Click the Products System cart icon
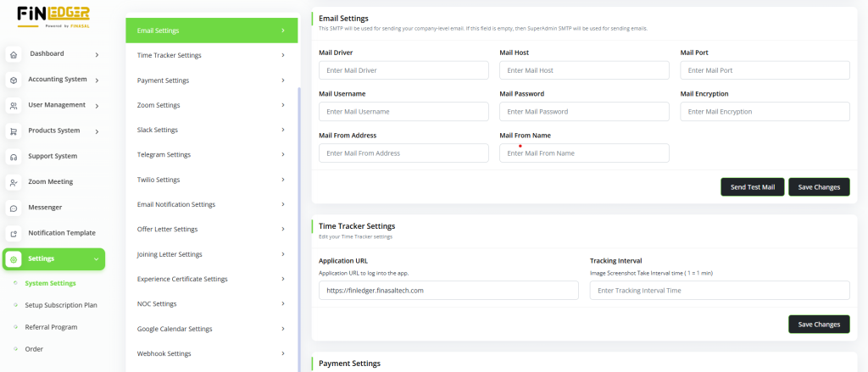The height and width of the screenshot is (372, 868). coord(14,131)
